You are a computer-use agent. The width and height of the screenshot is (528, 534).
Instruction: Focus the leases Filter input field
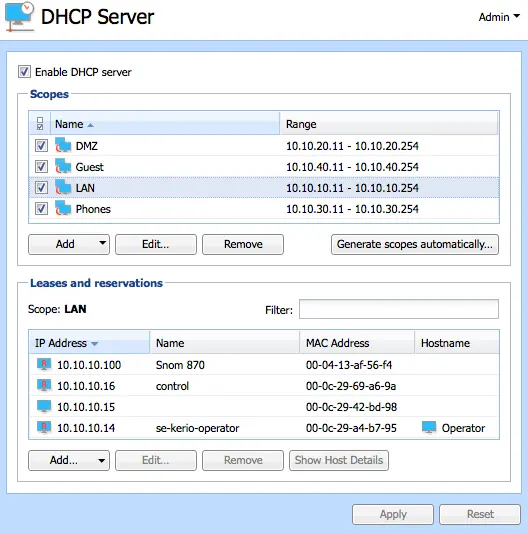399,309
